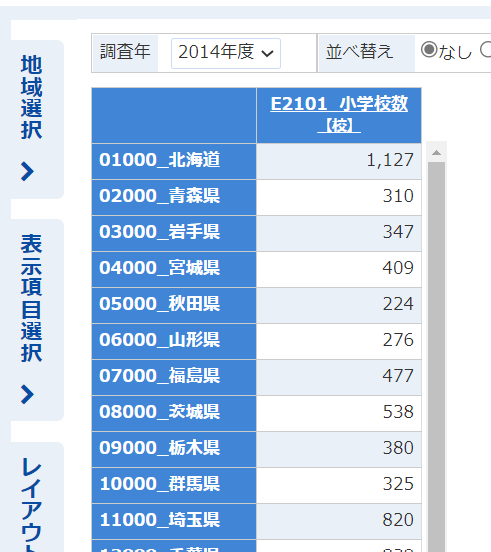Viewport: 491px width, 552px height.
Task: Select row 08000_茨城県
Action: pyautogui.click(x=174, y=414)
